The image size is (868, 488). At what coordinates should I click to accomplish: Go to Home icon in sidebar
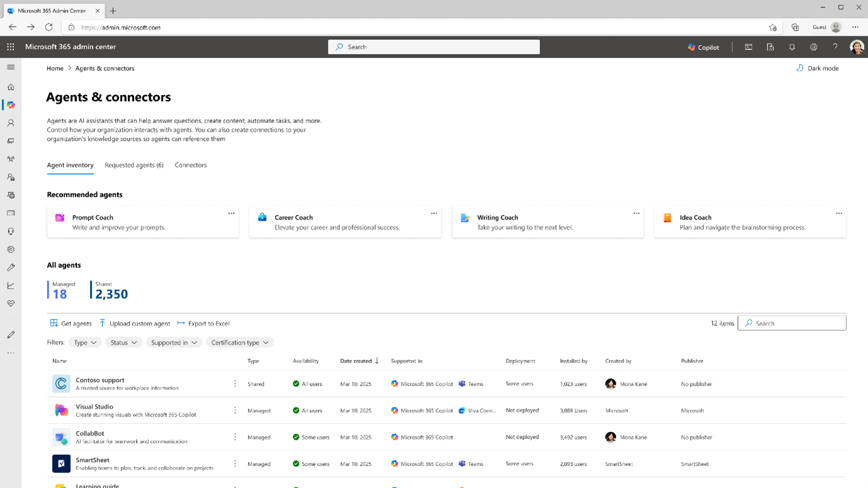[x=11, y=87]
